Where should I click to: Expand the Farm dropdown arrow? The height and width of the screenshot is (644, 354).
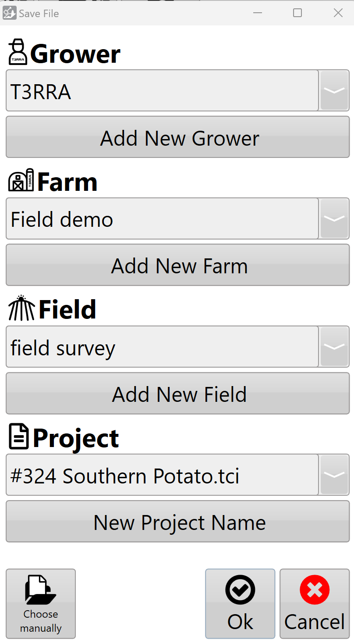tap(334, 218)
